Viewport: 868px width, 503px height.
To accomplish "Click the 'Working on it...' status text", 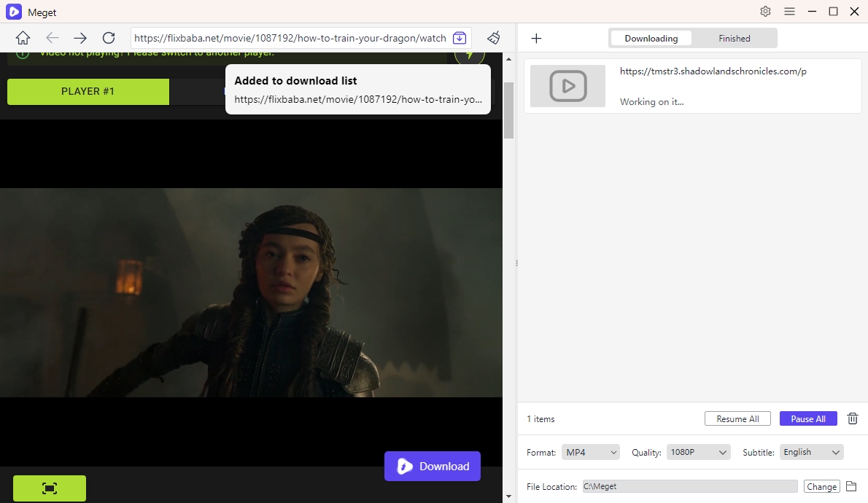I will click(651, 102).
